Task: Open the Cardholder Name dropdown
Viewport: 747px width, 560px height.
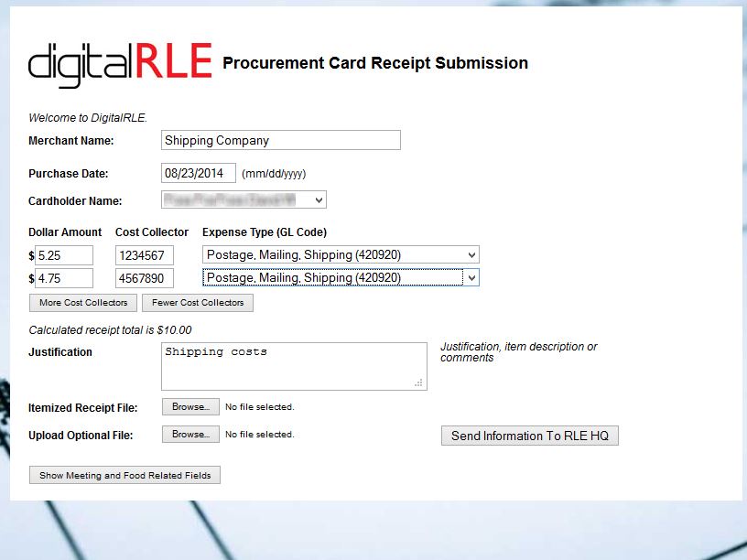Action: [244, 199]
